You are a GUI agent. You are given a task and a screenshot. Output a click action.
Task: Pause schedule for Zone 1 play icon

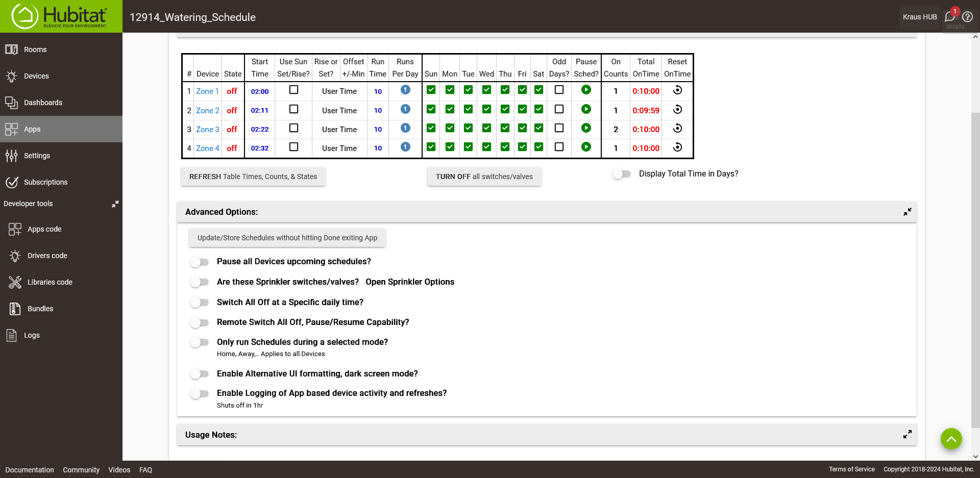click(586, 90)
